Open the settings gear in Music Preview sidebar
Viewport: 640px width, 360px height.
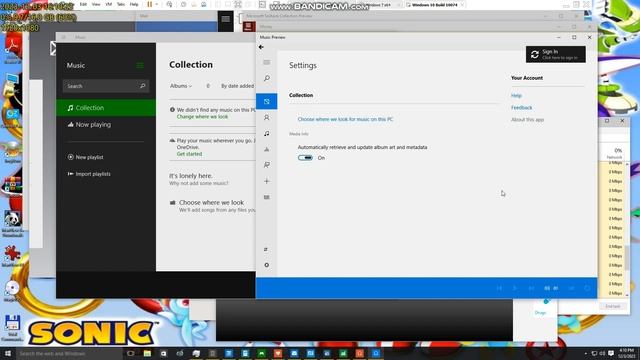pyautogui.click(x=267, y=265)
